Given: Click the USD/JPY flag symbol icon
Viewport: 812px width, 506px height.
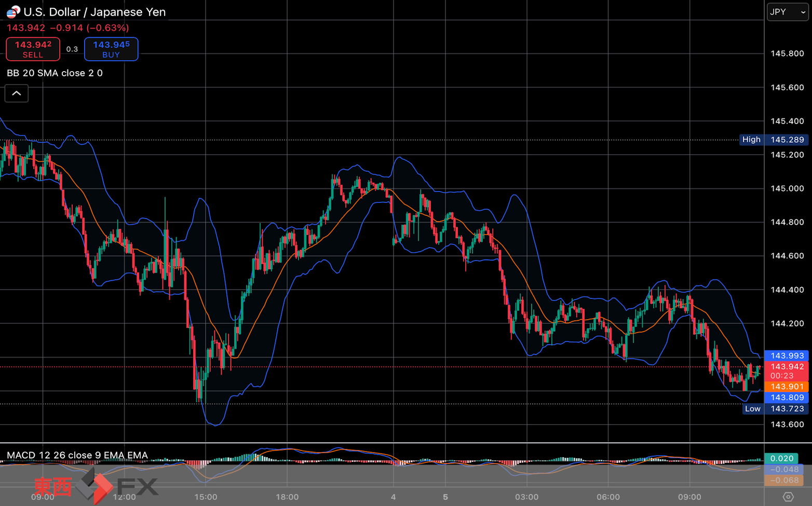Looking at the screenshot, I should point(13,12).
